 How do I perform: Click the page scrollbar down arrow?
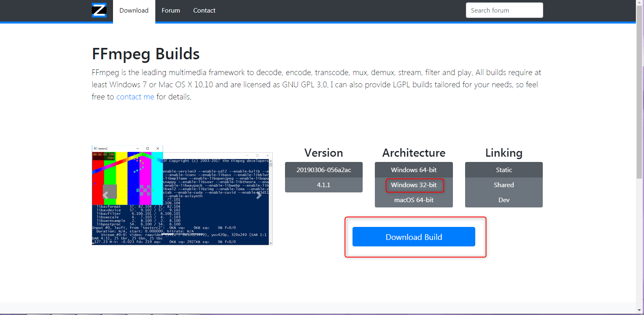pyautogui.click(x=640, y=311)
